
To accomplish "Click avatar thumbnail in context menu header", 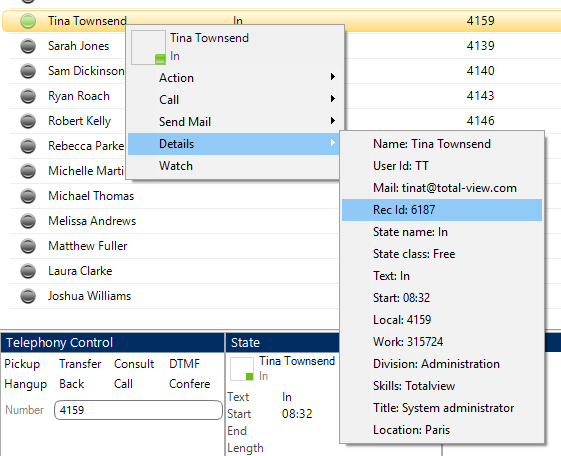I will (x=148, y=47).
